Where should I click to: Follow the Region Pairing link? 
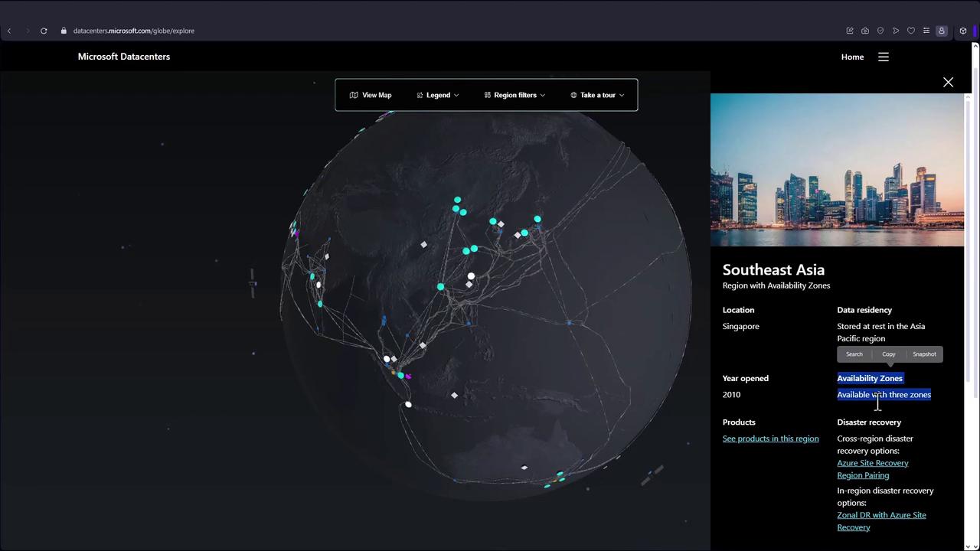click(x=863, y=475)
